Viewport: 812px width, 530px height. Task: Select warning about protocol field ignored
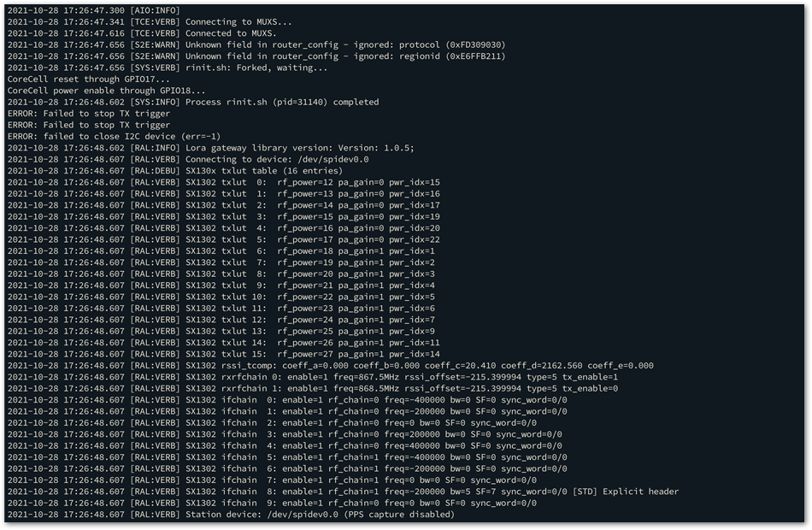click(256, 44)
